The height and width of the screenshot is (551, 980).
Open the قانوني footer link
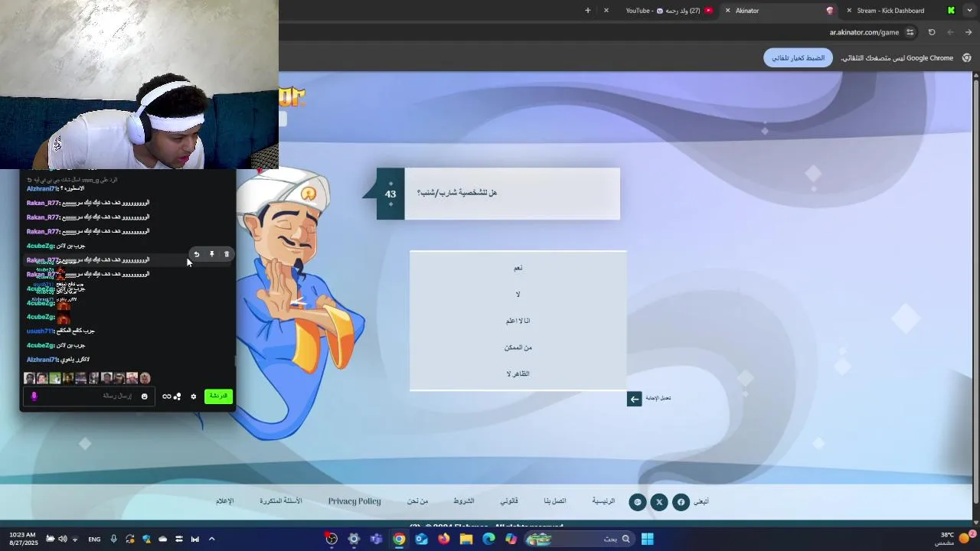[509, 501]
